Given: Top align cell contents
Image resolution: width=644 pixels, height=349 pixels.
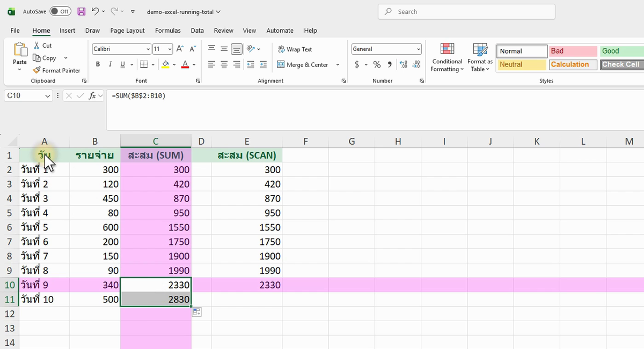Looking at the screenshot, I should [211, 49].
